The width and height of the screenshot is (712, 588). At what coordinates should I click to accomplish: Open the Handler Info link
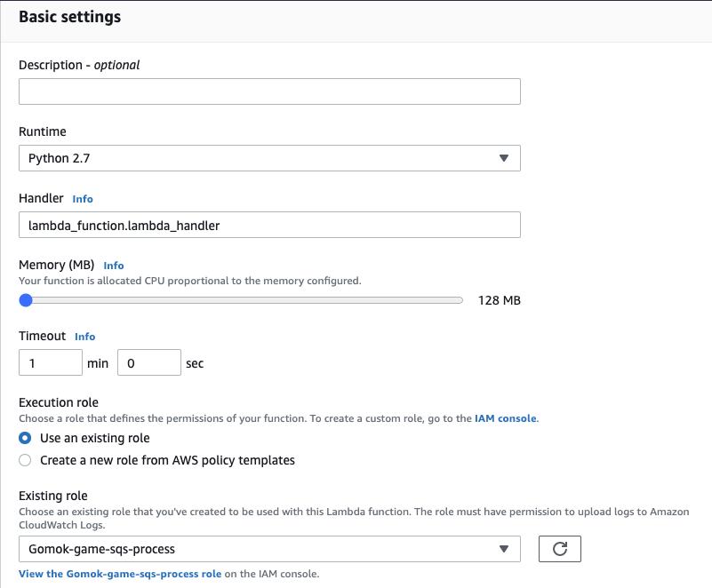click(83, 199)
